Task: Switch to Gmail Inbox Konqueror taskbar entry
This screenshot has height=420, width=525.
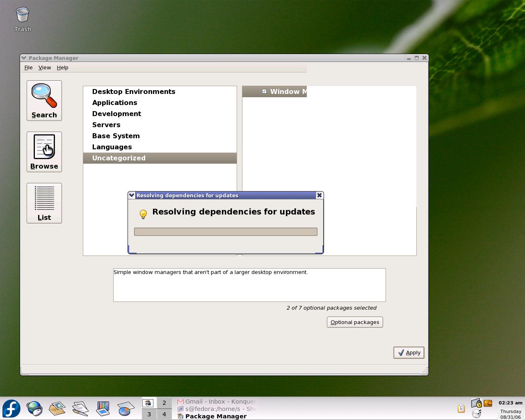Action: coord(217,402)
